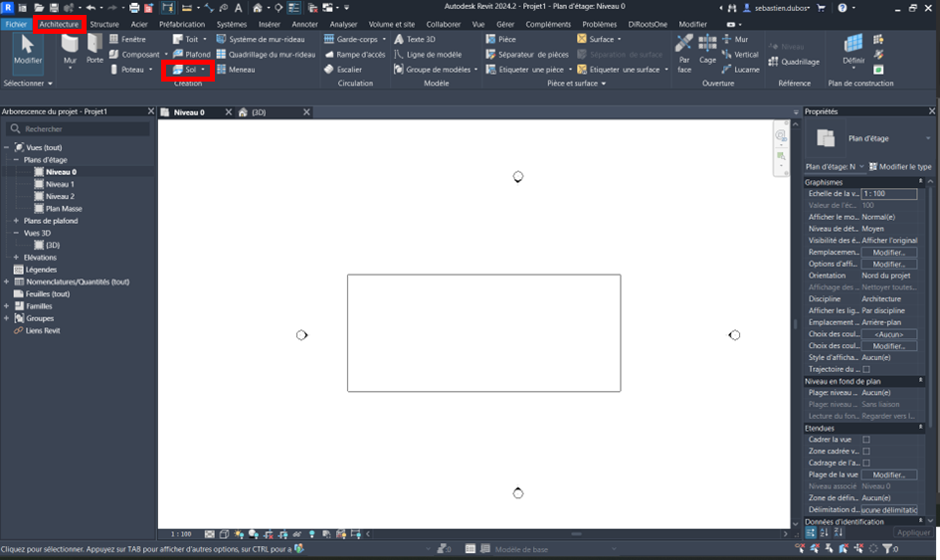This screenshot has width=940, height=560.
Task: Switch to the (3D) view tab
Action: coord(258,112)
